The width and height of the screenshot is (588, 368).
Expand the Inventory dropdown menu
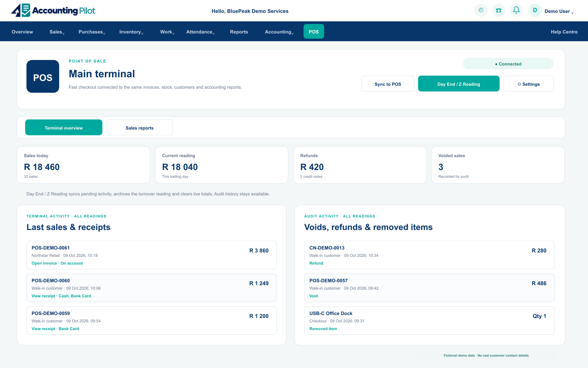(131, 32)
